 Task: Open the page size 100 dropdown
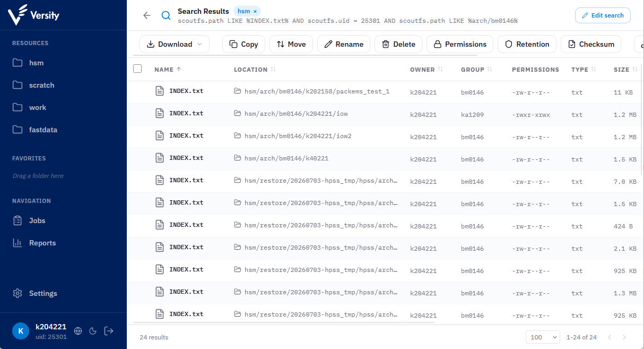coord(543,337)
